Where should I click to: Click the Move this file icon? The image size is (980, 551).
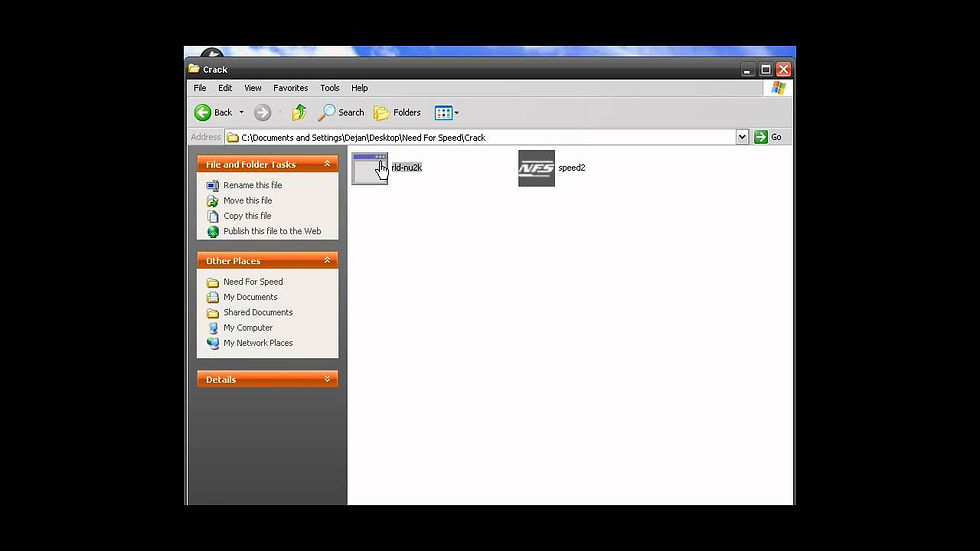click(x=213, y=201)
